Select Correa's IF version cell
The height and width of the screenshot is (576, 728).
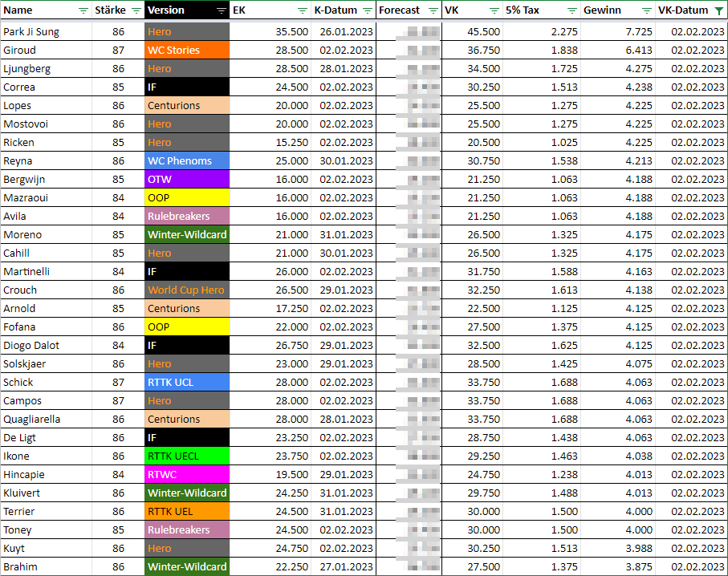[x=187, y=87]
